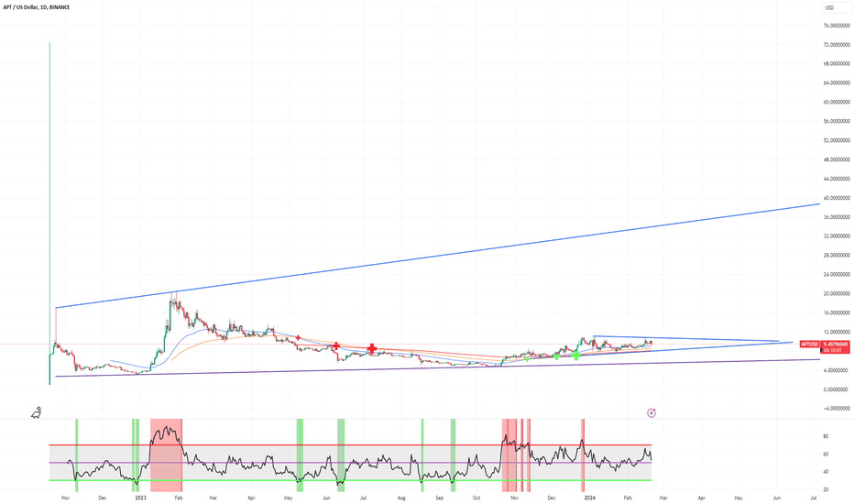Click the 2024 label on the time axis

click(x=590, y=496)
